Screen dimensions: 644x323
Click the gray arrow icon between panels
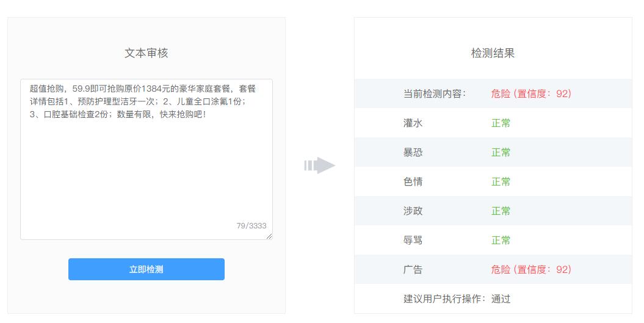pyautogui.click(x=320, y=165)
